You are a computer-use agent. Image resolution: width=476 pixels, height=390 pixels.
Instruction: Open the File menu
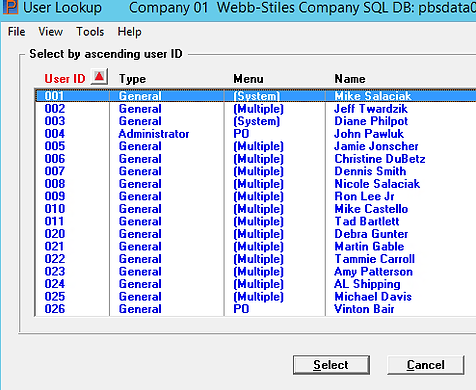[x=16, y=32]
